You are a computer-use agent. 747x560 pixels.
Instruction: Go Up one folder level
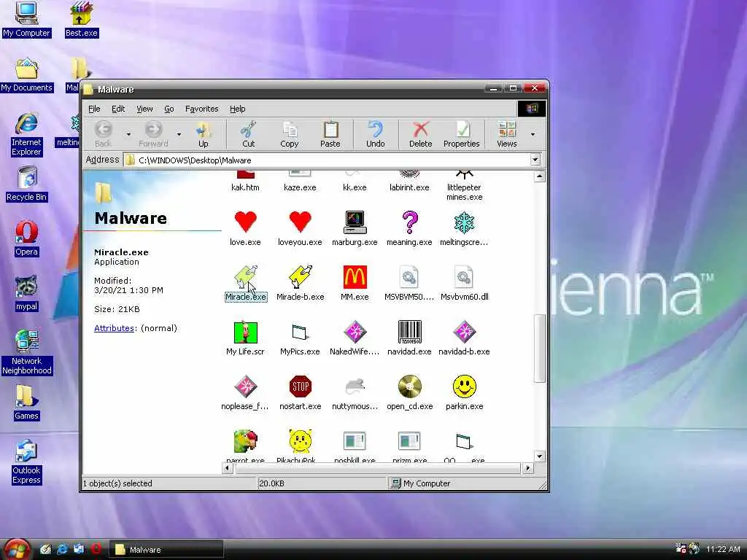tap(204, 134)
